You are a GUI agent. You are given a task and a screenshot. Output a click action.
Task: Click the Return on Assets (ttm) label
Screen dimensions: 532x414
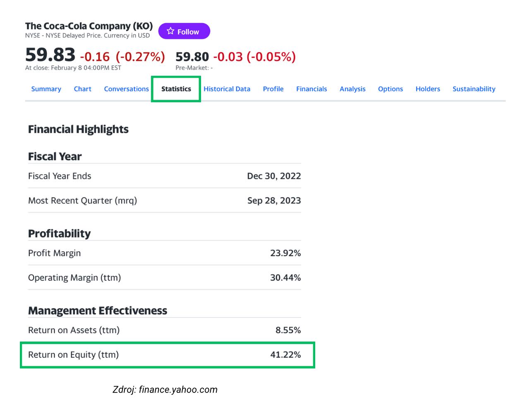coord(74,330)
